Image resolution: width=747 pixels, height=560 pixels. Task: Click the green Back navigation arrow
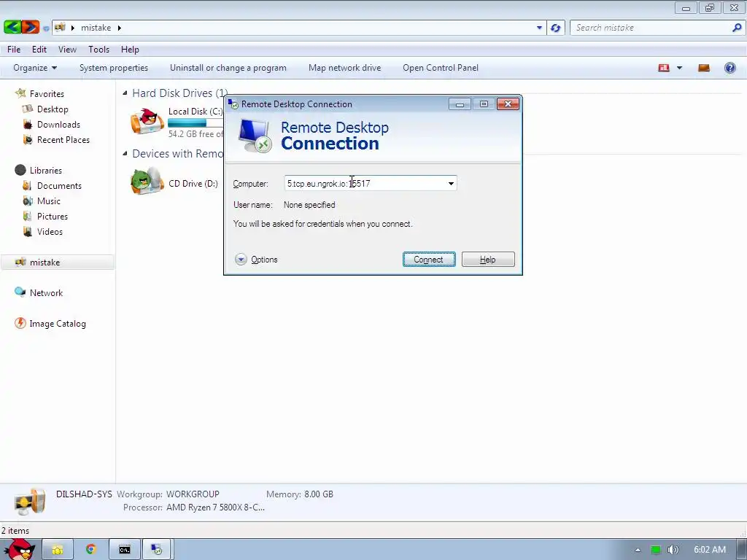12,27
